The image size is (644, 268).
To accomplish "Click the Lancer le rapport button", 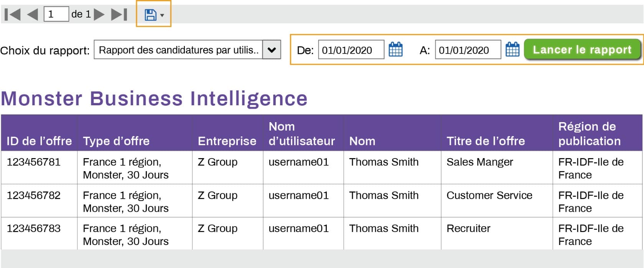I will 582,49.
